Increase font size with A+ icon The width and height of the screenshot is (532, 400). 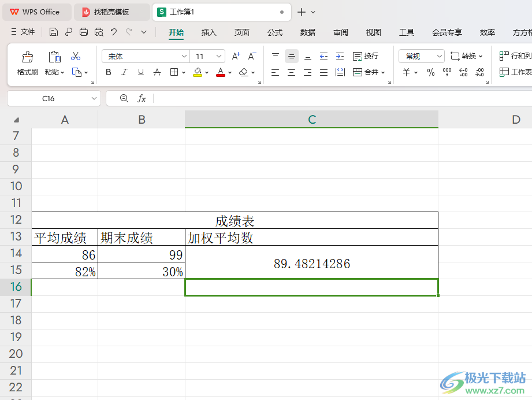pyautogui.click(x=236, y=56)
